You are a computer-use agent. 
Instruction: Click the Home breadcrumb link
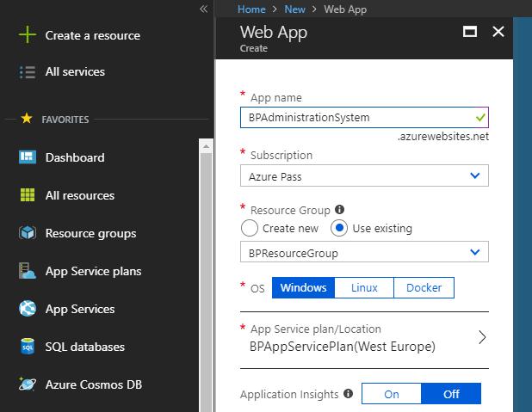coord(251,9)
